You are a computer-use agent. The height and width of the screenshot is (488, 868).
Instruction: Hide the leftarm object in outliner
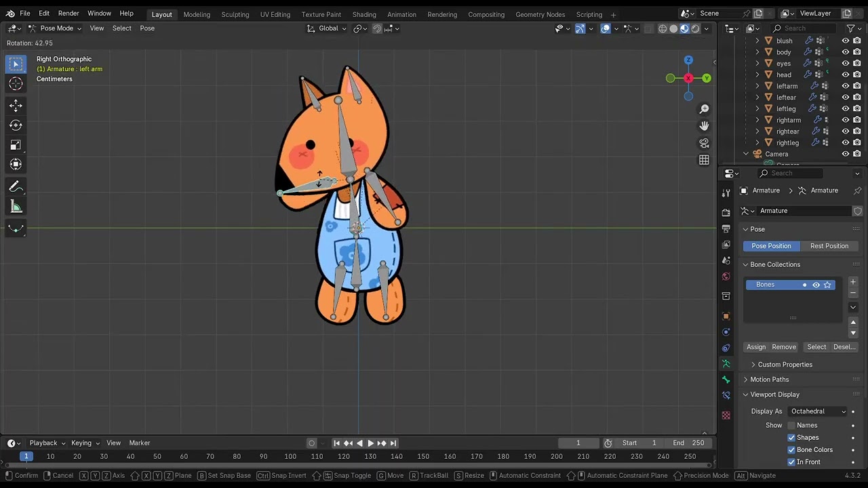846,86
